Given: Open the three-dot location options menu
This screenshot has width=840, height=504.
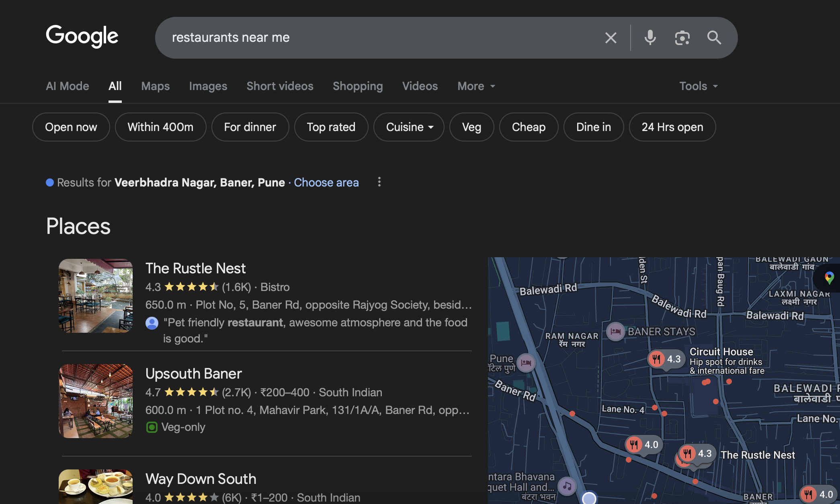Looking at the screenshot, I should [379, 182].
